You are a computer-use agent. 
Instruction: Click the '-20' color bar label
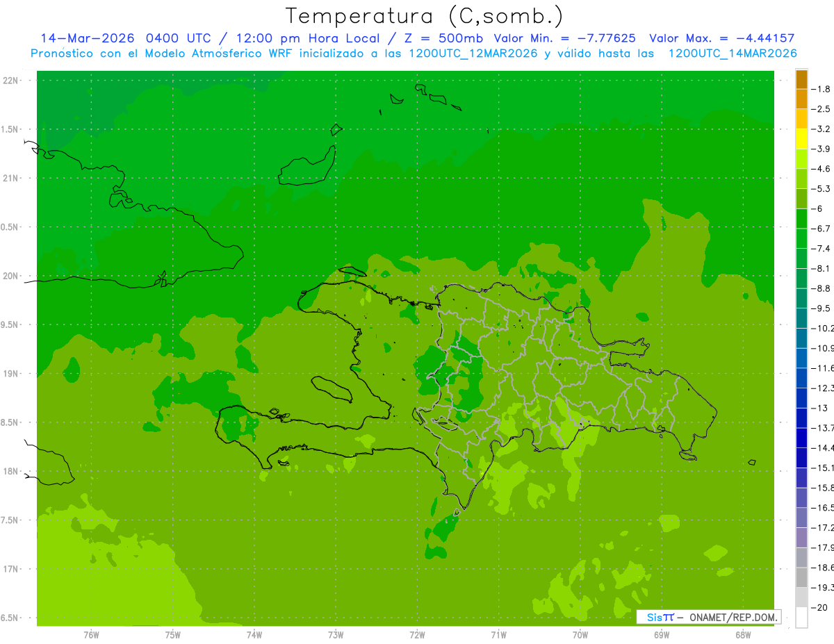tap(819, 608)
